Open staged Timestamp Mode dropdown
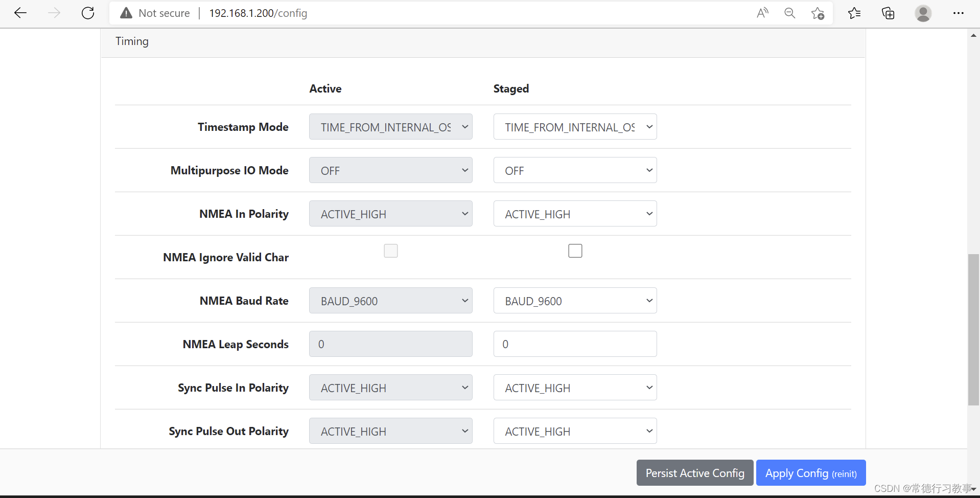Viewport: 980px width, 498px height. [x=575, y=127]
